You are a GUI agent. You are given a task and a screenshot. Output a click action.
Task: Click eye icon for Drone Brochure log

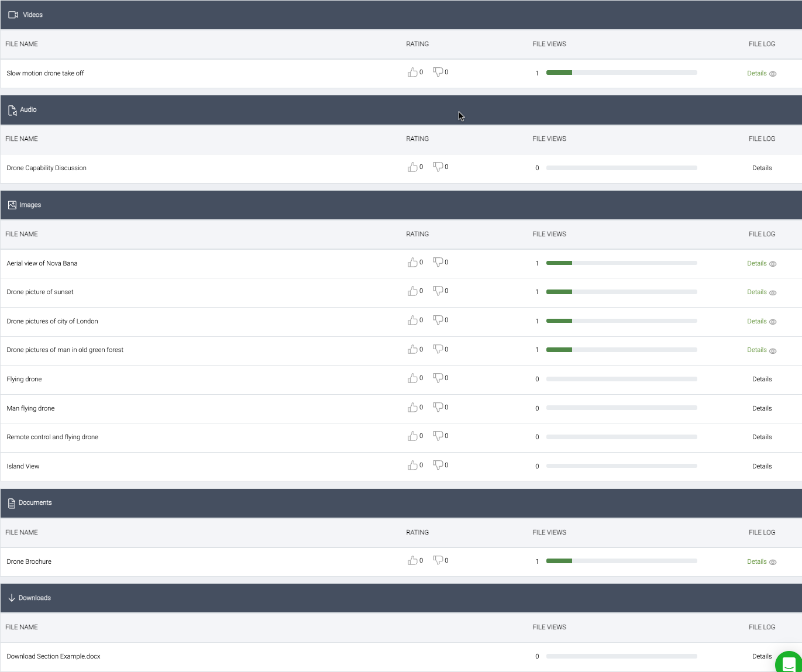tap(773, 563)
